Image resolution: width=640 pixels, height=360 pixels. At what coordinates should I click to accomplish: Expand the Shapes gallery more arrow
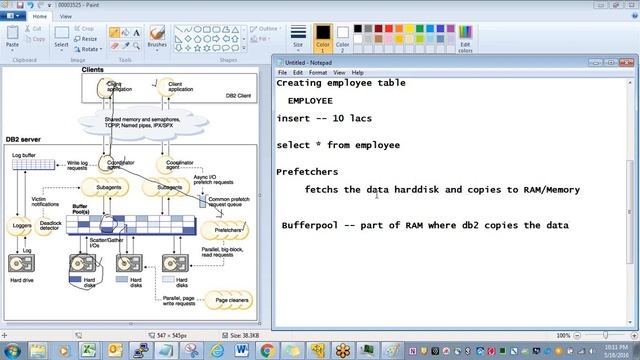[244, 48]
